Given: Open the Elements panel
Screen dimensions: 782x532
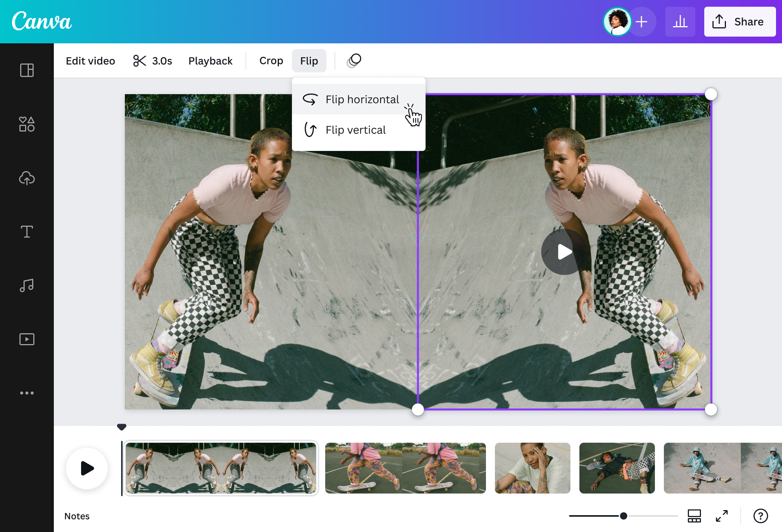Looking at the screenshot, I should point(27,124).
